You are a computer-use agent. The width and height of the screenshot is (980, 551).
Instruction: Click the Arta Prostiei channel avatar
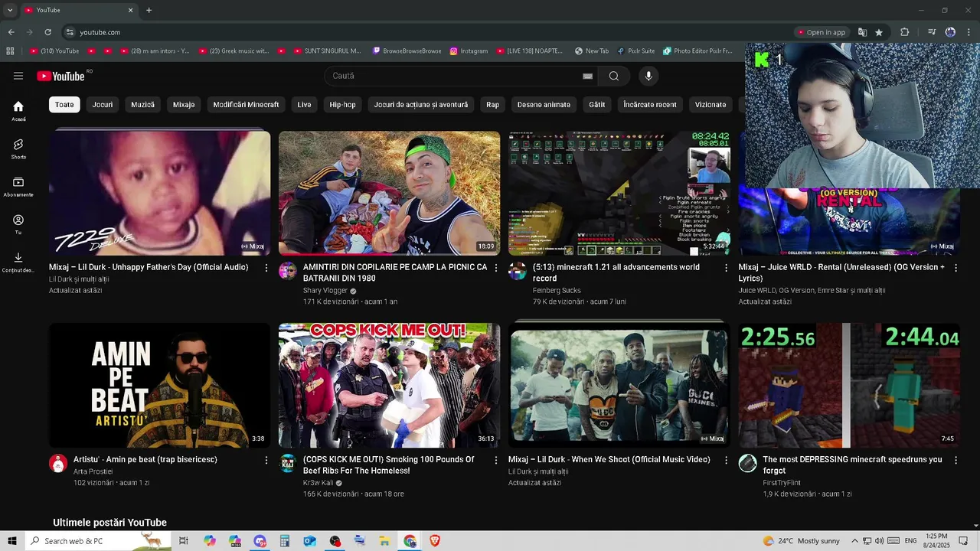click(x=58, y=463)
